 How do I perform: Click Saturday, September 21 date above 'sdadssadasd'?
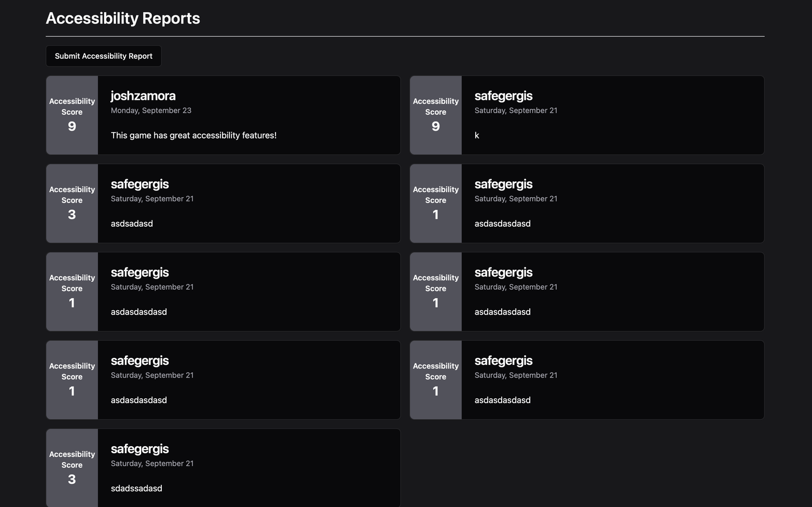click(x=152, y=464)
